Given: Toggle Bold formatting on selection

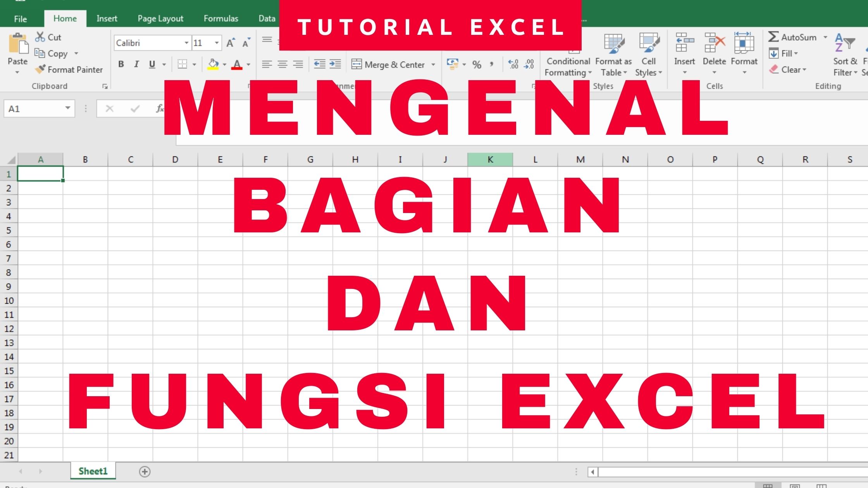Looking at the screenshot, I should point(121,64).
